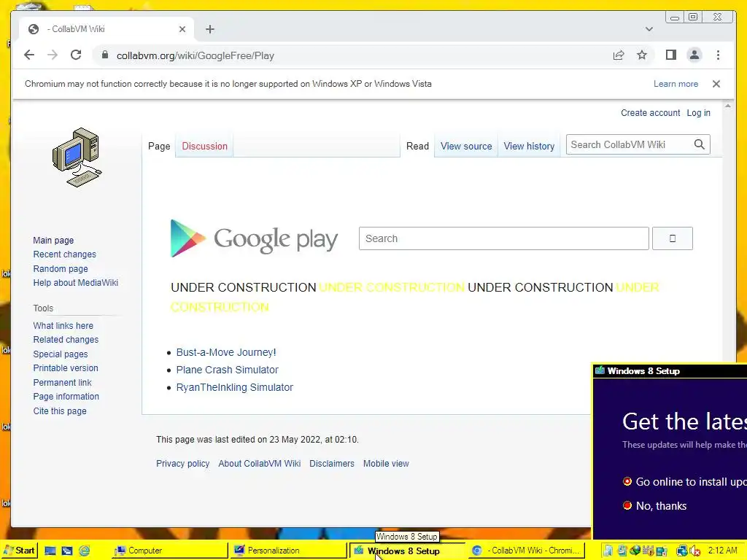The height and width of the screenshot is (560, 747).
Task: Expand the tab search chevron
Action: pyautogui.click(x=649, y=29)
